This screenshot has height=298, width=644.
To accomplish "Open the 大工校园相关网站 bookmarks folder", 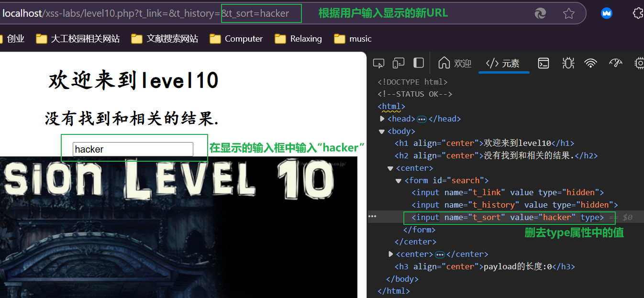I will [78, 39].
